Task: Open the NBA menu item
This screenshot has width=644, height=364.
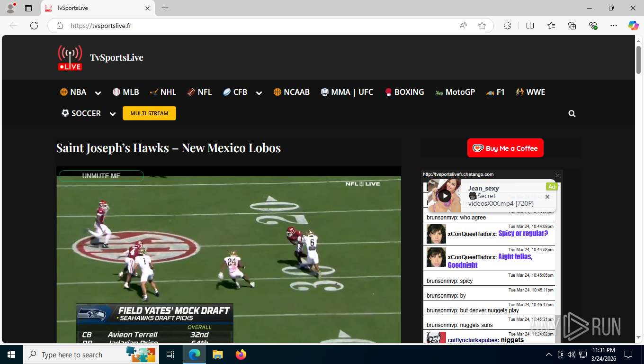Action: (73, 92)
